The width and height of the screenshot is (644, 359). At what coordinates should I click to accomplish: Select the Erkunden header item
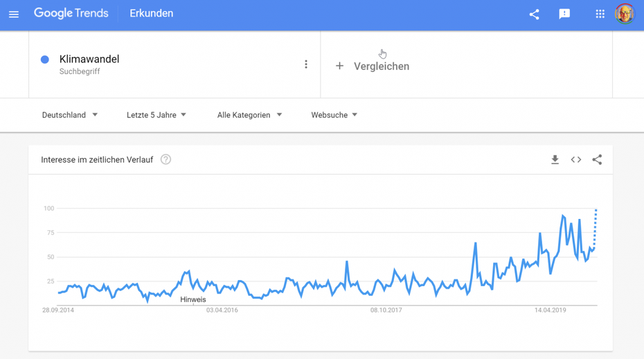pos(152,14)
